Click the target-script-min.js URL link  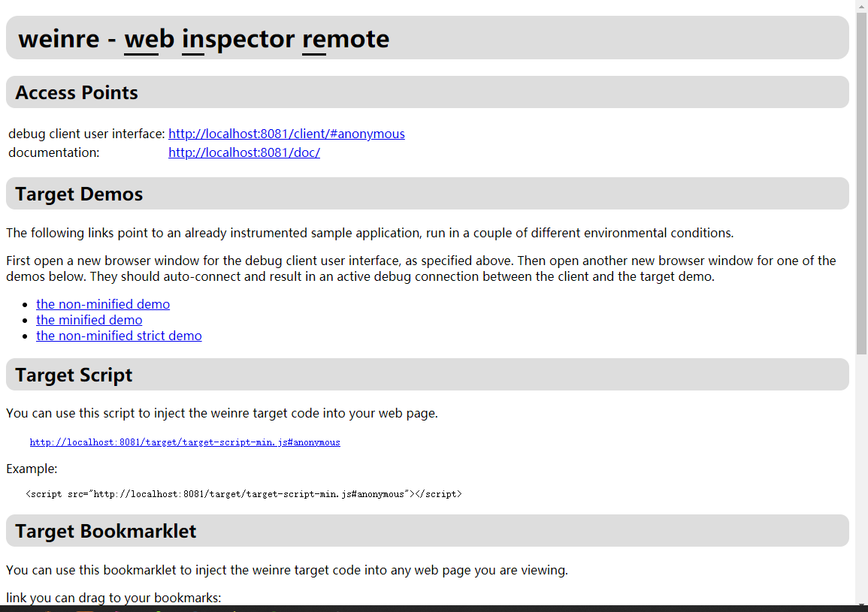[185, 442]
